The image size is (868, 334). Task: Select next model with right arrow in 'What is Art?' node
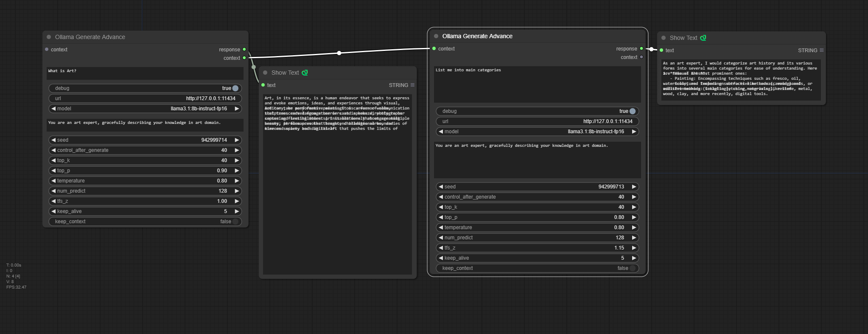[237, 109]
